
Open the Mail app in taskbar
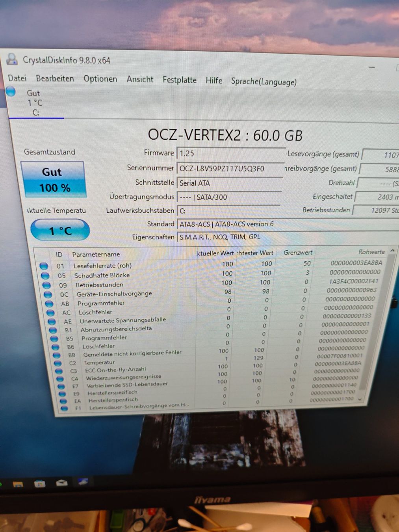[61, 483]
